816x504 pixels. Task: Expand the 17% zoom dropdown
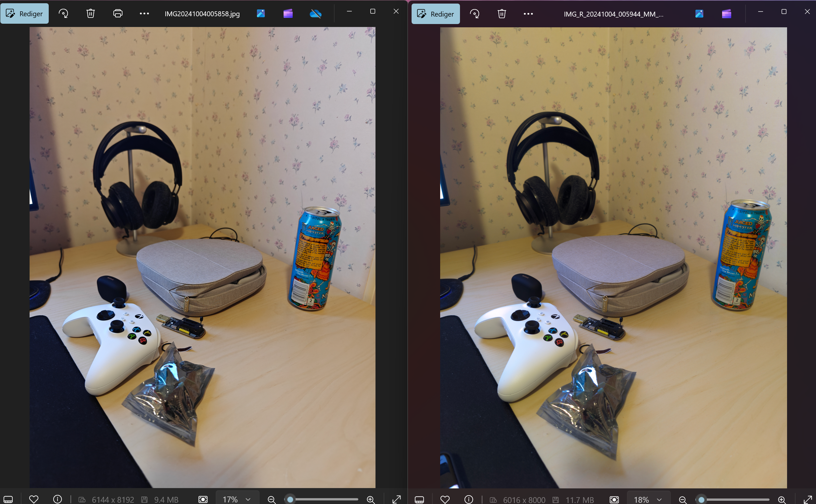(237, 499)
